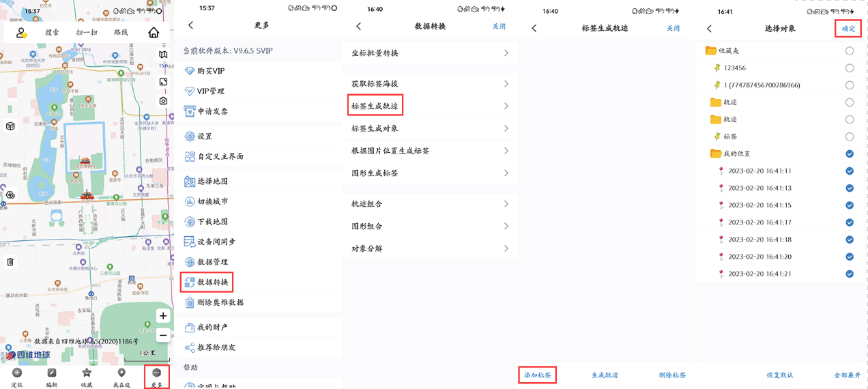The image size is (868, 389).
Task: Tap the wallet icon beside 我的财产
Action: point(190,328)
